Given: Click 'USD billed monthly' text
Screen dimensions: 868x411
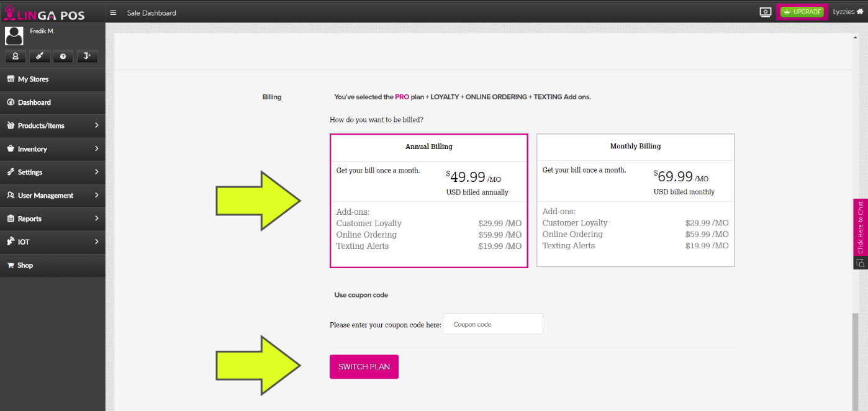Looking at the screenshot, I should pyautogui.click(x=684, y=192).
